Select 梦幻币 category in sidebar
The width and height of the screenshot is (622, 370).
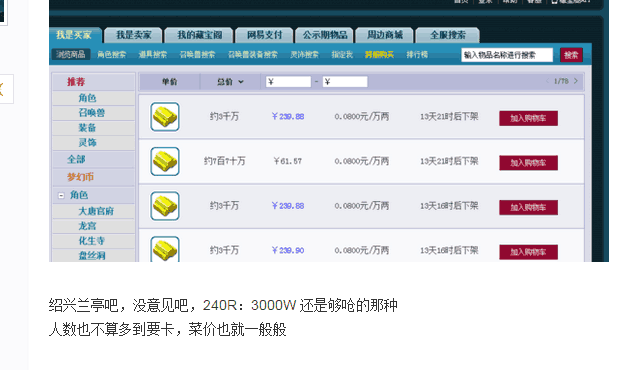[x=81, y=177]
